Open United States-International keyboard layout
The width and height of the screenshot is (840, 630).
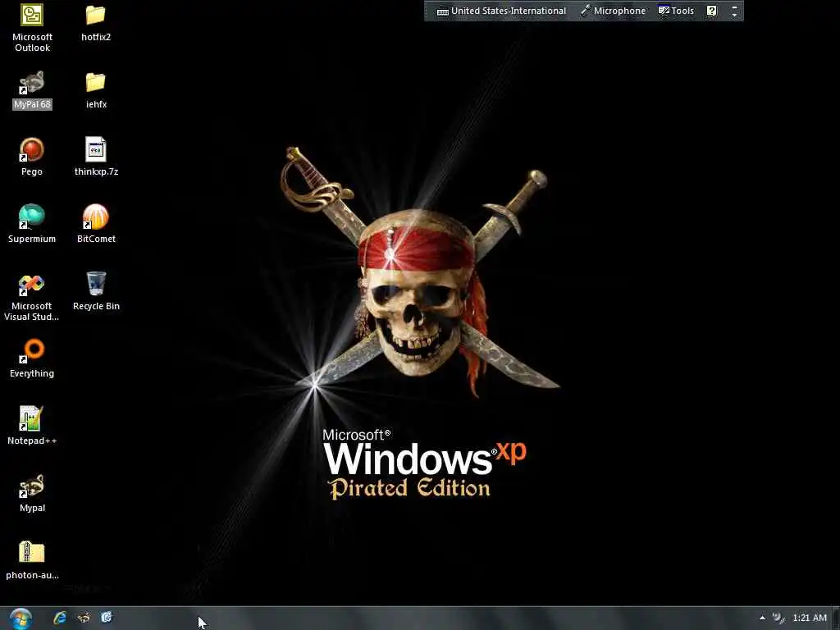[501, 11]
